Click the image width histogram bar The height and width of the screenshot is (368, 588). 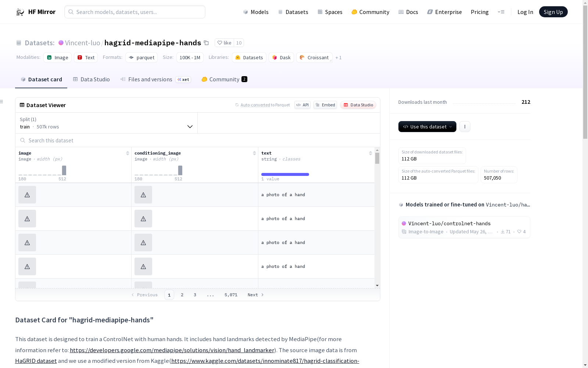(x=64, y=170)
